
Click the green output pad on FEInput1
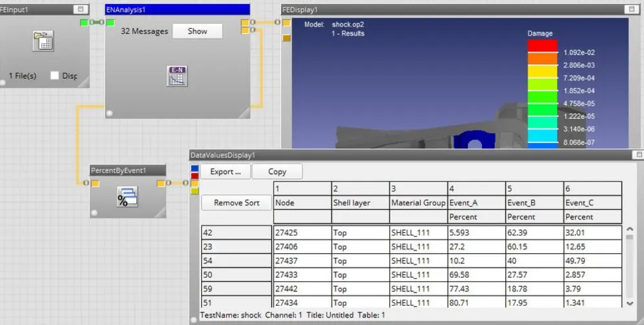click(85, 23)
